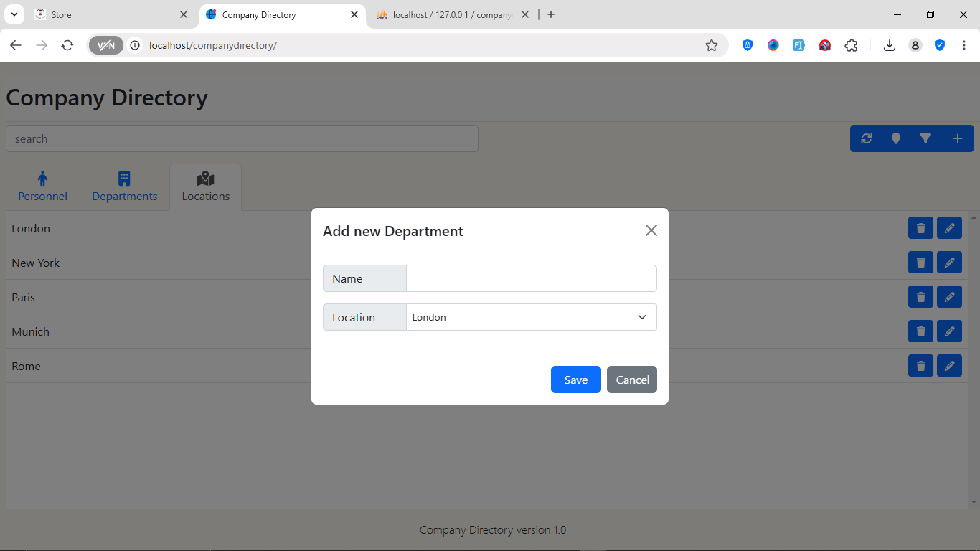
Task: Delete the London location with the trash icon
Action: (920, 228)
